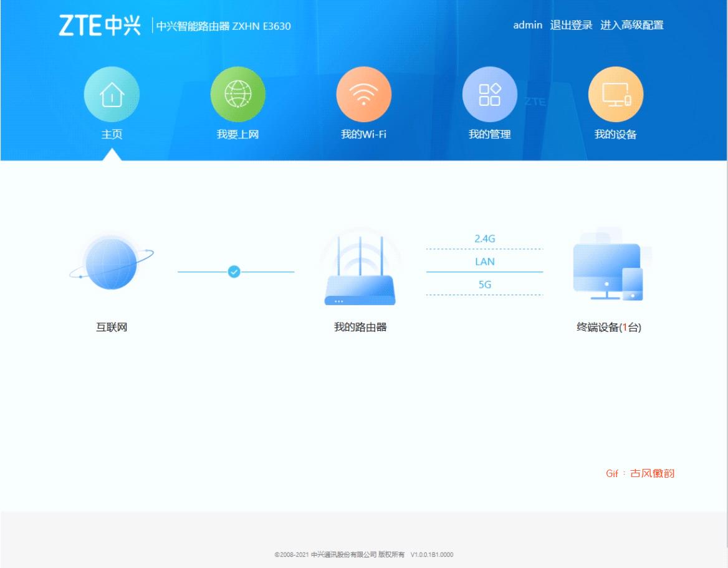Click the 互联网 internet globe graphic
The width and height of the screenshot is (728, 568).
[x=110, y=264]
